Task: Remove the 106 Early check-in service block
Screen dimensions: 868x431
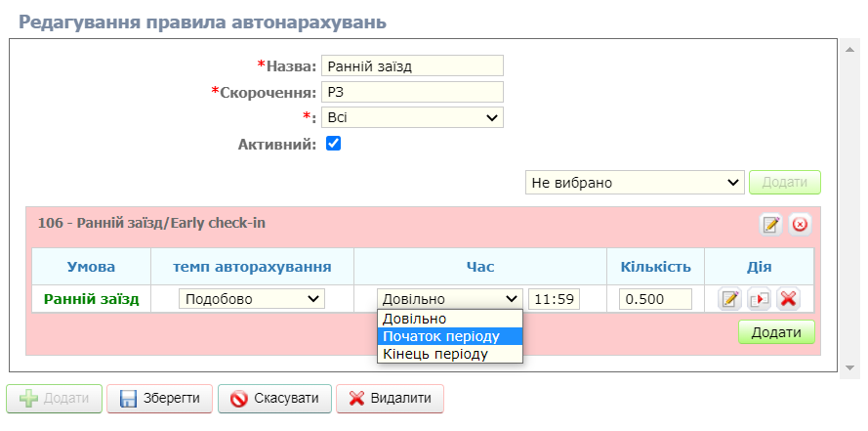Action: tap(800, 225)
